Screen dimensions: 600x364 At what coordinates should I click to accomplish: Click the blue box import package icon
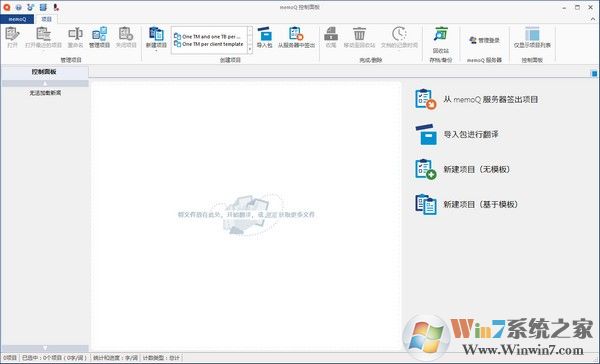click(426, 134)
